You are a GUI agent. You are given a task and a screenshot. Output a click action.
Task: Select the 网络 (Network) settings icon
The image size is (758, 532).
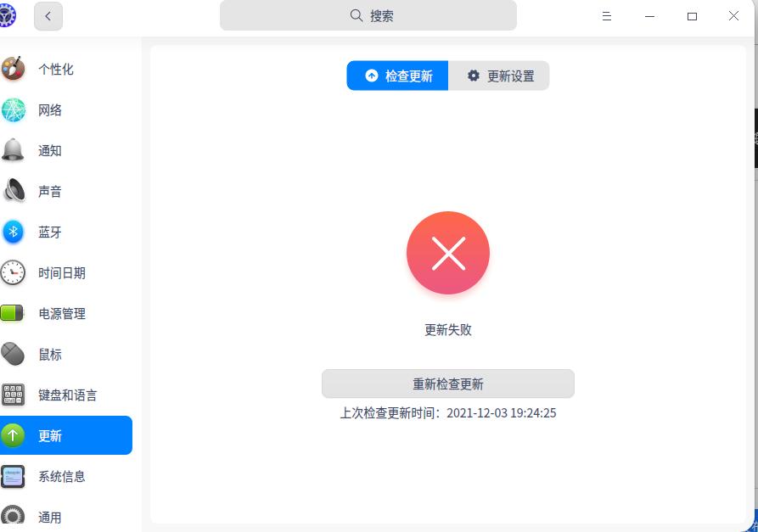click(14, 110)
